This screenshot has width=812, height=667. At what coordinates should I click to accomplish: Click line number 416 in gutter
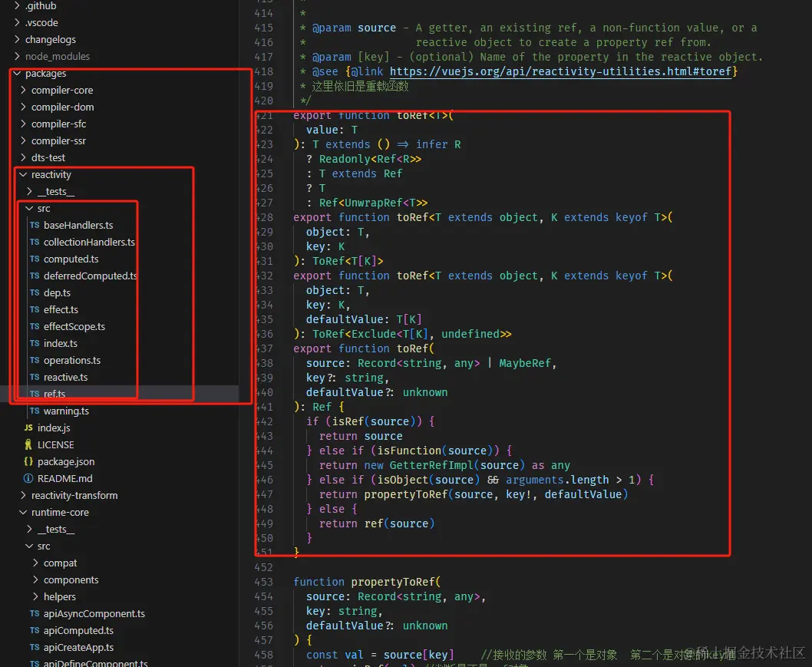click(263, 42)
